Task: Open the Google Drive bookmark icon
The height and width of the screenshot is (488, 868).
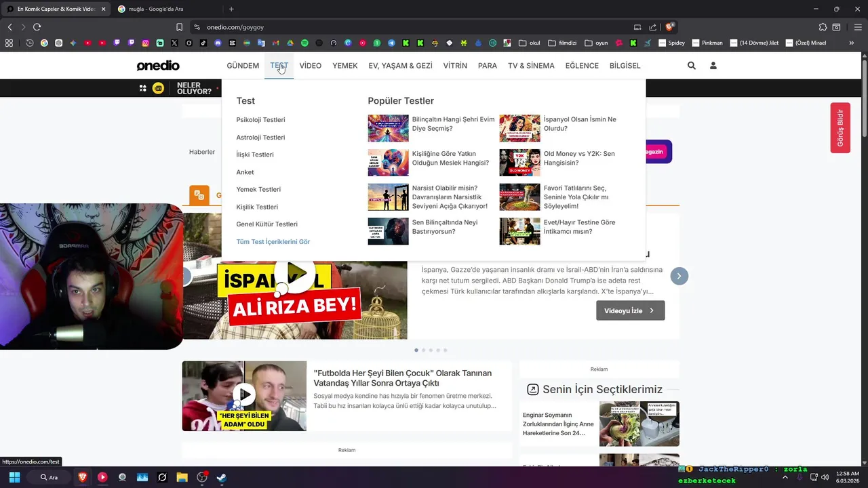Action: click(x=290, y=43)
